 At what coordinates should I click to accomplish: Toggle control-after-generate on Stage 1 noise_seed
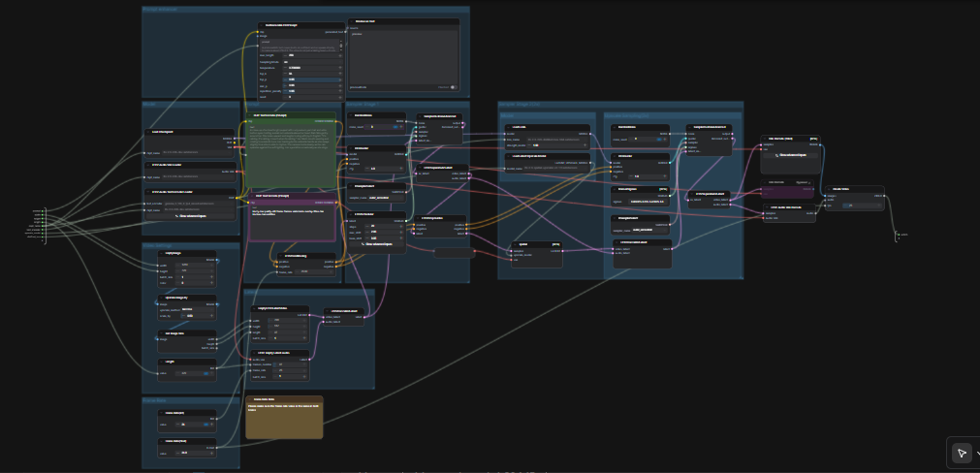click(395, 126)
